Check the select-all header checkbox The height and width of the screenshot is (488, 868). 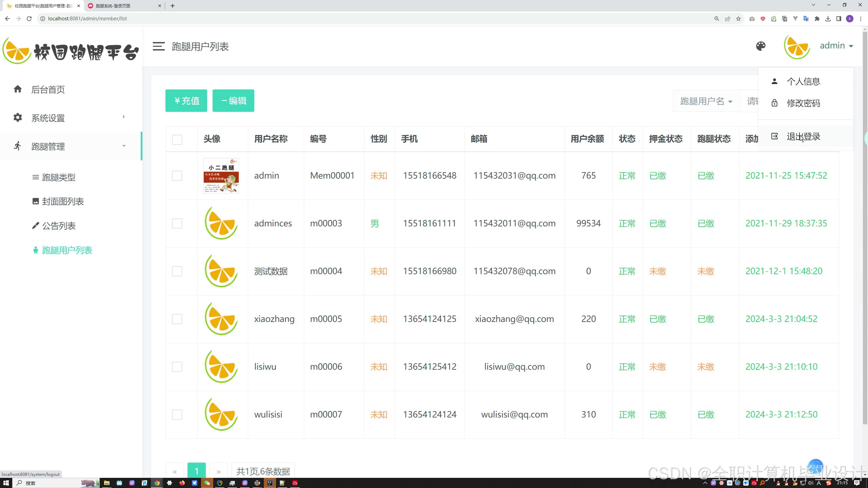(x=177, y=139)
